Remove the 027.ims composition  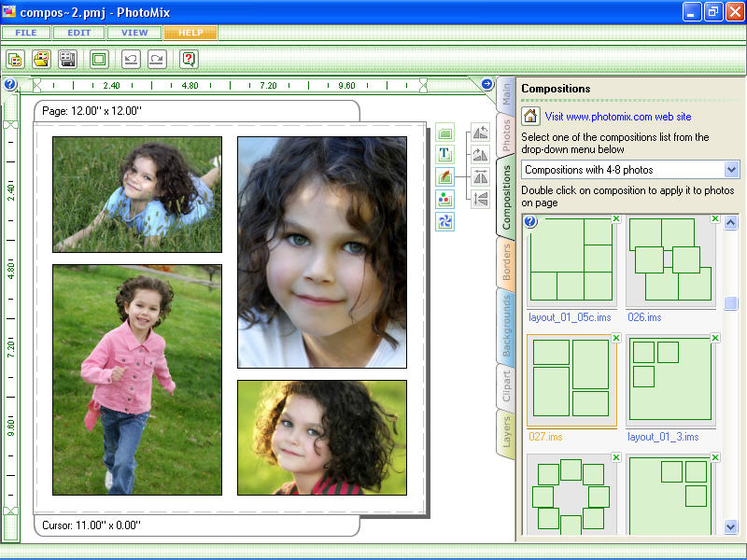click(x=616, y=338)
